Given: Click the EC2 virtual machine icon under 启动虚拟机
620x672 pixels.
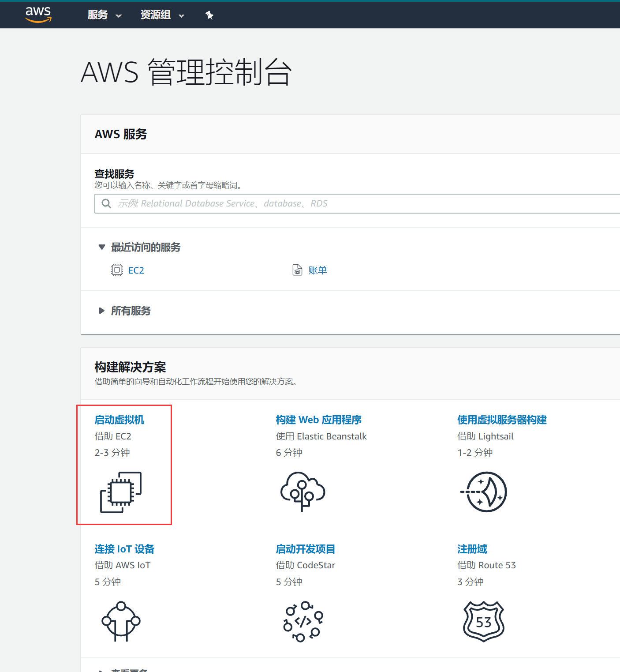Looking at the screenshot, I should point(121,492).
